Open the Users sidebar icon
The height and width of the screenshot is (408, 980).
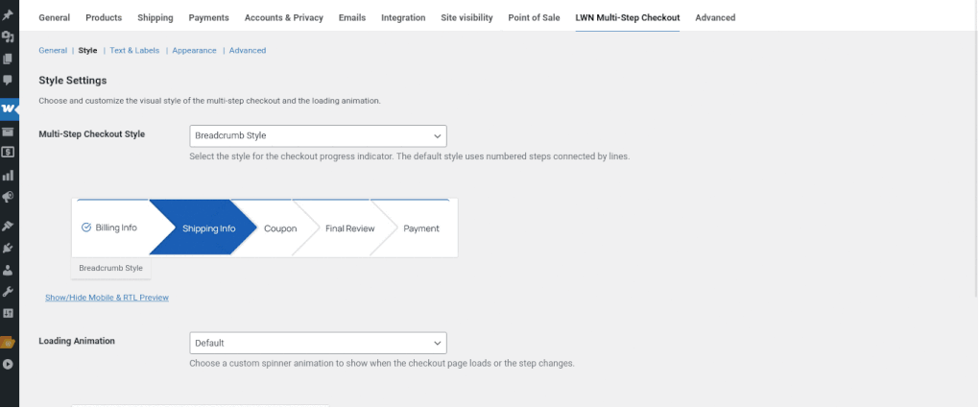click(8, 270)
